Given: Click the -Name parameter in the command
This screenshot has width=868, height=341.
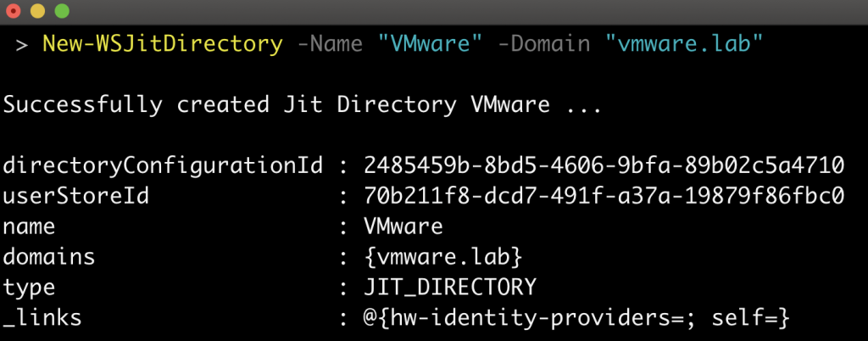Looking at the screenshot, I should (330, 44).
